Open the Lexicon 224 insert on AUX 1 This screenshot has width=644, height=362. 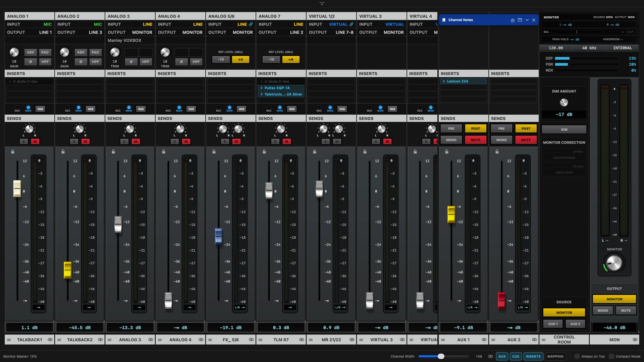click(464, 81)
